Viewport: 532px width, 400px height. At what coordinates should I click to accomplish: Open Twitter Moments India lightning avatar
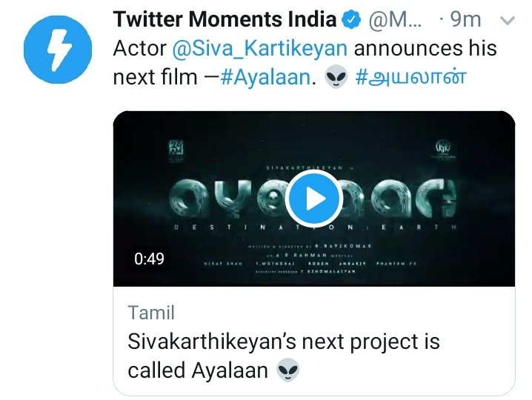tap(58, 50)
